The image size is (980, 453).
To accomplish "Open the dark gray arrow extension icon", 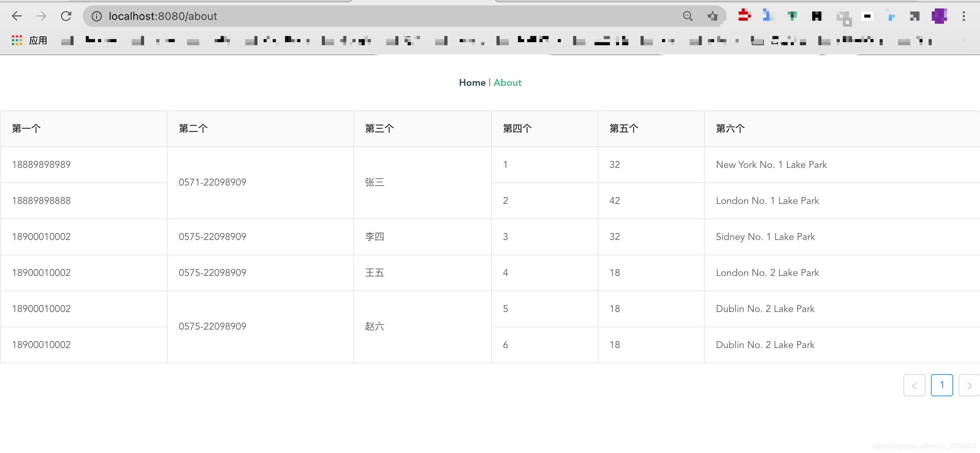I will coord(914,16).
